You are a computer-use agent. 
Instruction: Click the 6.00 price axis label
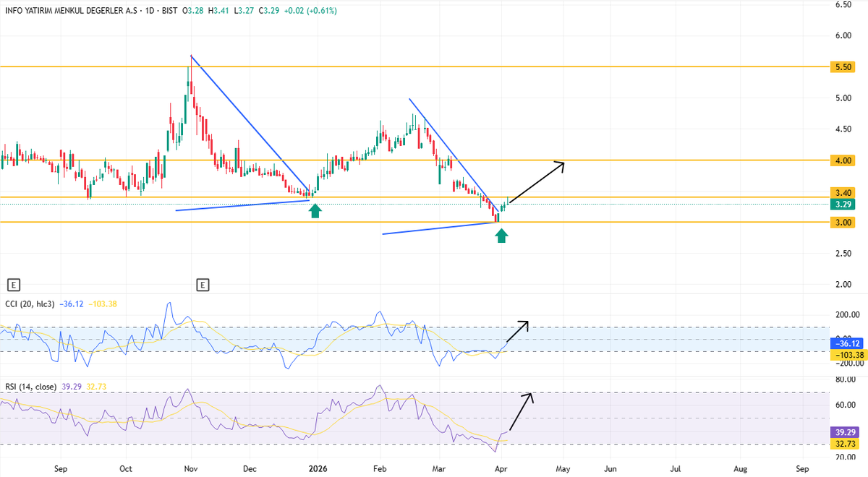pyautogui.click(x=842, y=35)
